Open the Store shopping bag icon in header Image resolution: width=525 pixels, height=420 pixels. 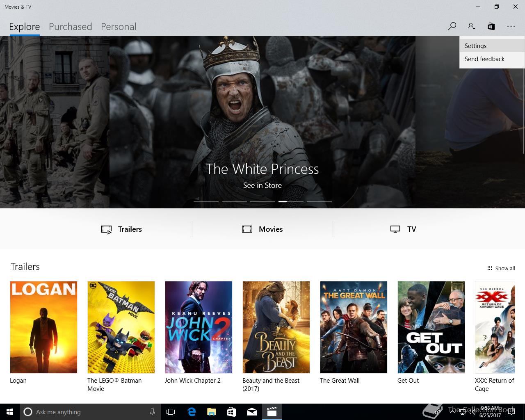(491, 26)
